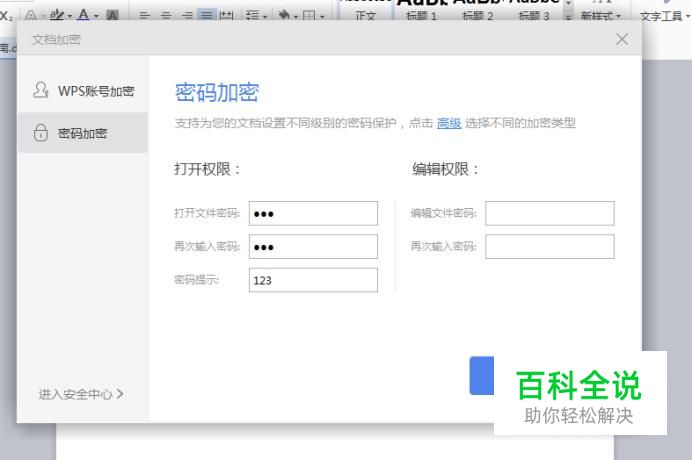This screenshot has height=460, width=692.
Task: Click the subscript X₂ icon in toolbar
Action: coord(6,16)
